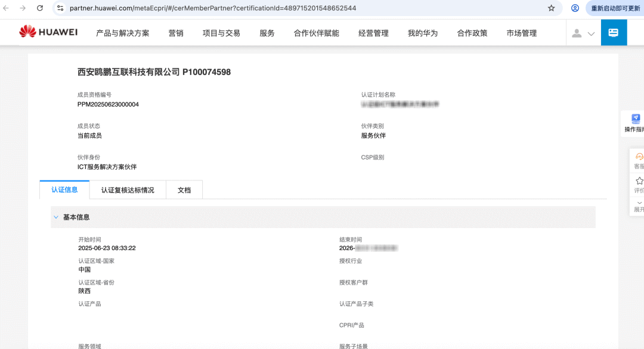Click the 认证区域-省份 label
644x349 pixels.
pyautogui.click(x=96, y=282)
